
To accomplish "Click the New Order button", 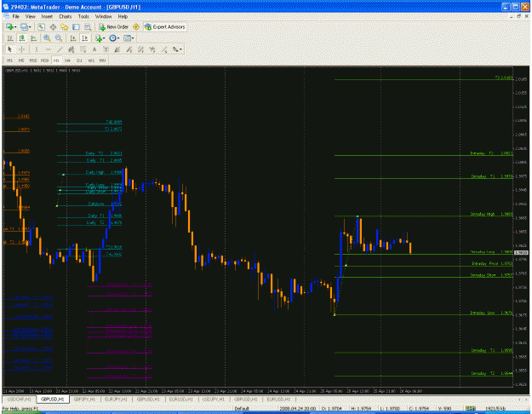I will [114, 26].
